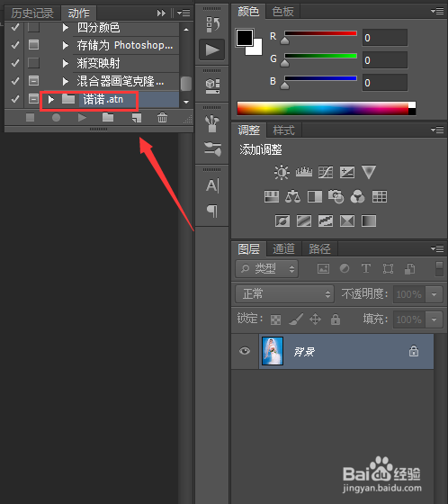The height and width of the screenshot is (504, 448).
Task: Create a new action set folder
Action: click(x=108, y=118)
